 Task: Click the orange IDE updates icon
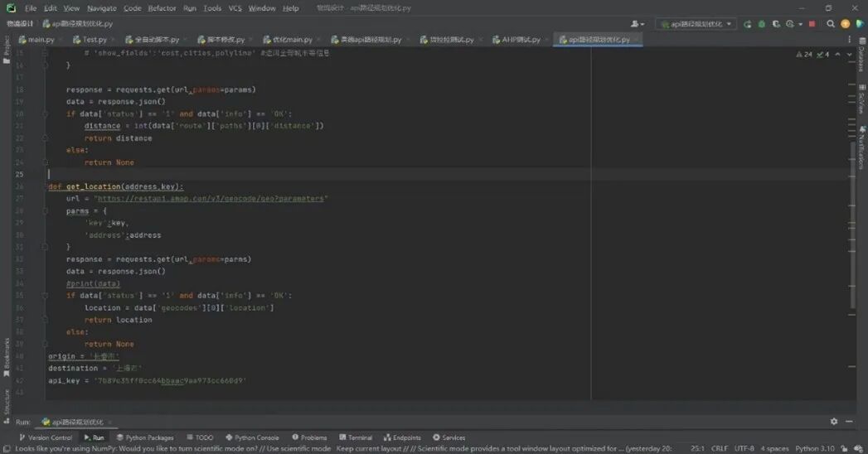[846, 24]
